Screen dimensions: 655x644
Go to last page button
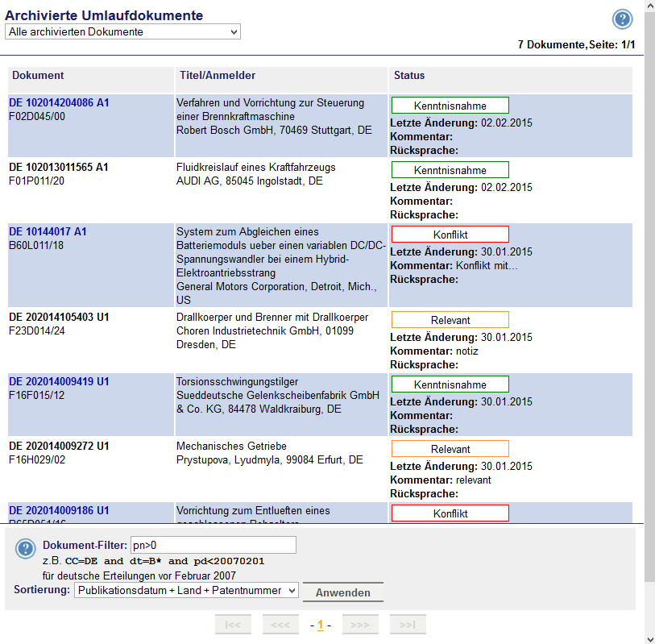[x=408, y=625]
